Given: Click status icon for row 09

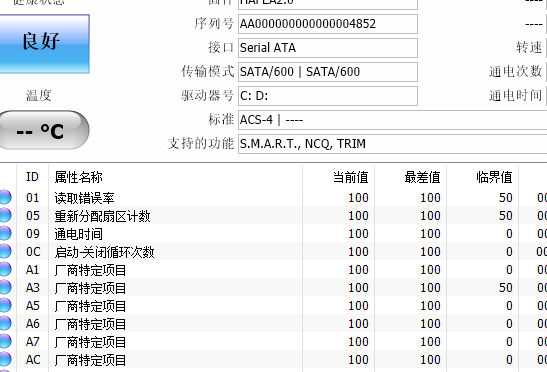Looking at the screenshot, I should [x=5, y=233].
